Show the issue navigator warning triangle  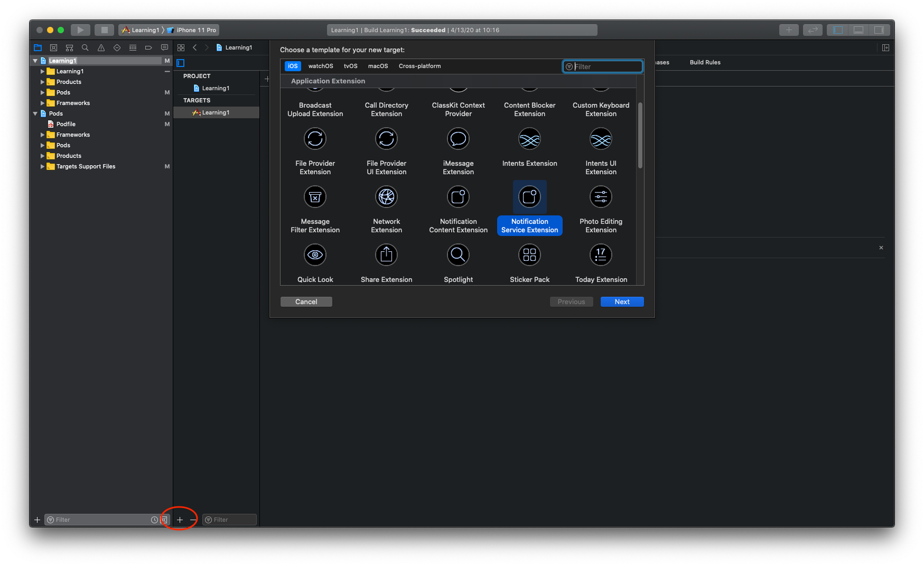(101, 48)
